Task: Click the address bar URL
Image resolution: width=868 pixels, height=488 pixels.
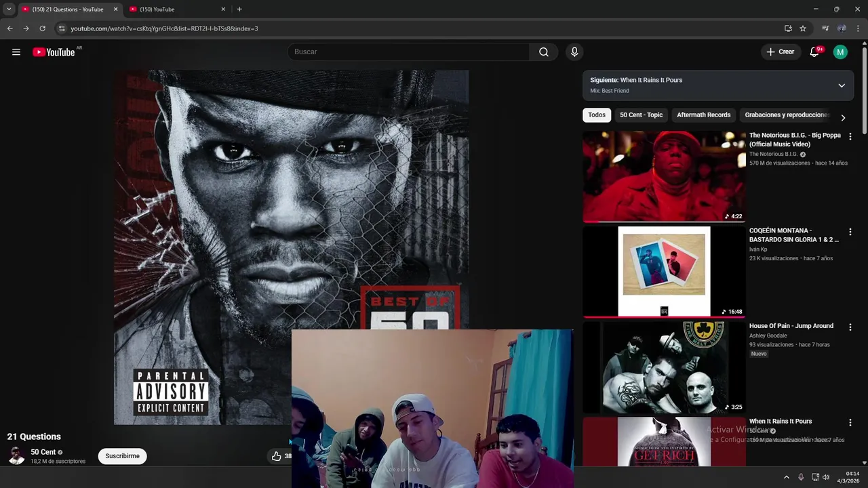Action: point(164,28)
